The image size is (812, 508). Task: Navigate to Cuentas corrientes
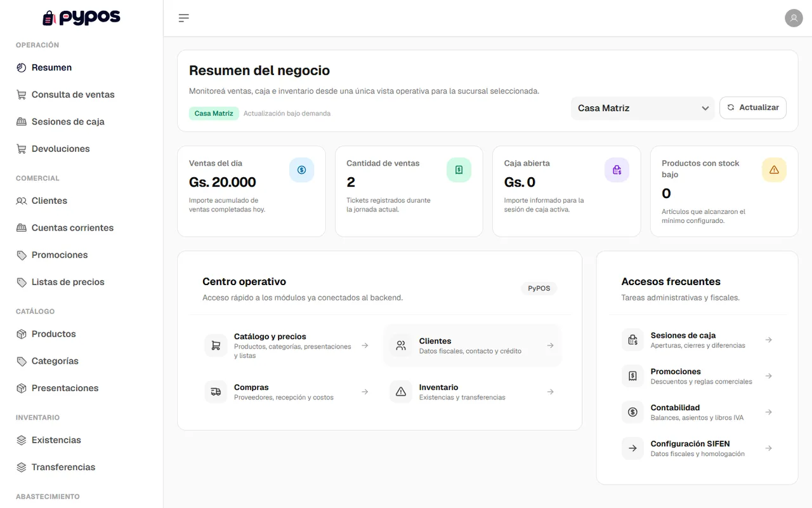[81, 228]
